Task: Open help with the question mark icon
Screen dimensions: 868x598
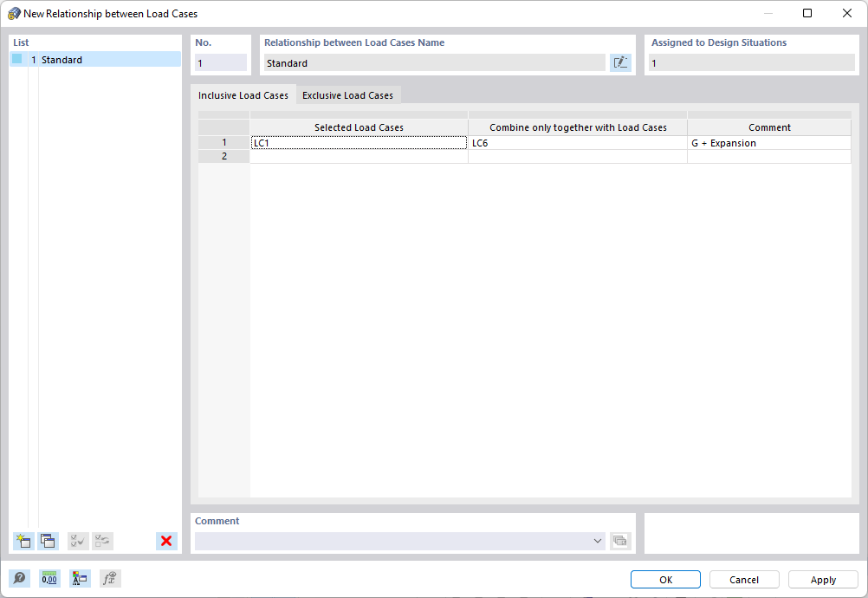Action: pyautogui.click(x=19, y=578)
